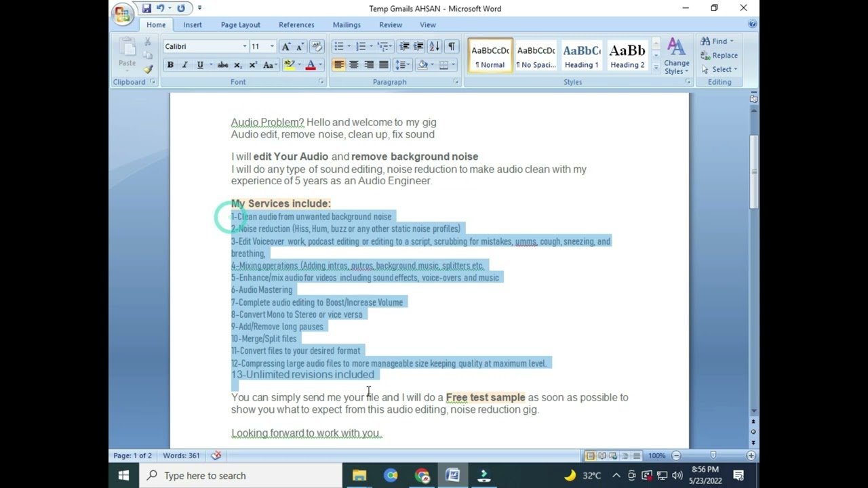The height and width of the screenshot is (488, 868).
Task: Open the Home ribbon tab
Action: (156, 25)
